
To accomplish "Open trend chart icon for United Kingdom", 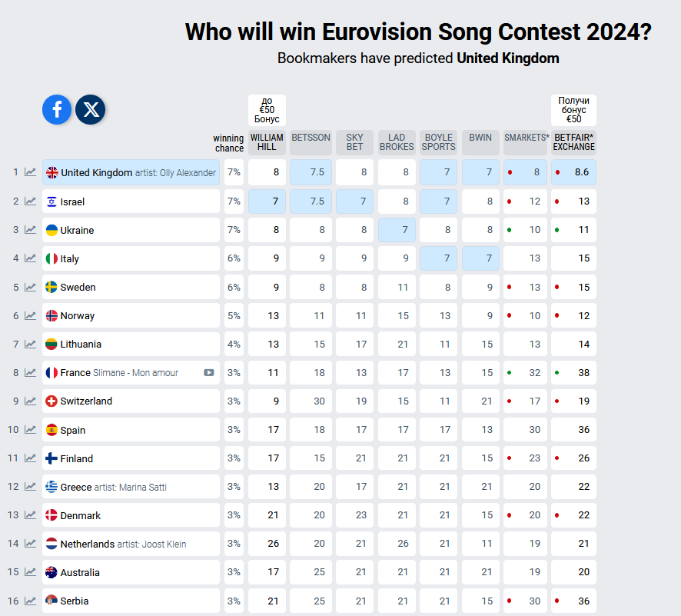I will [31, 172].
